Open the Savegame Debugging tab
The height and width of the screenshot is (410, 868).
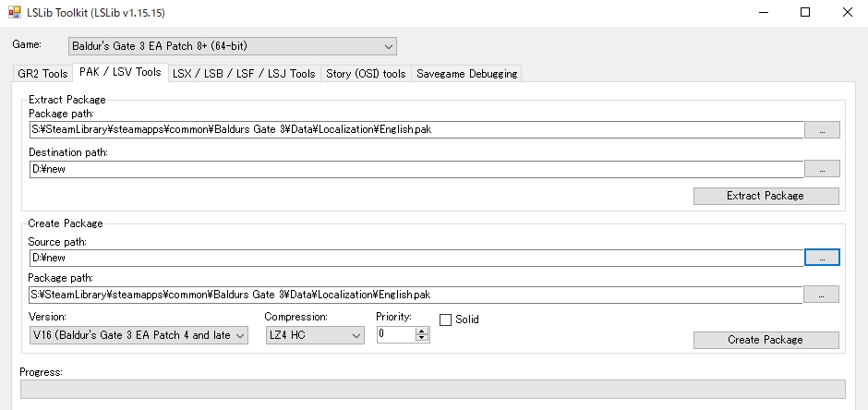pos(466,74)
